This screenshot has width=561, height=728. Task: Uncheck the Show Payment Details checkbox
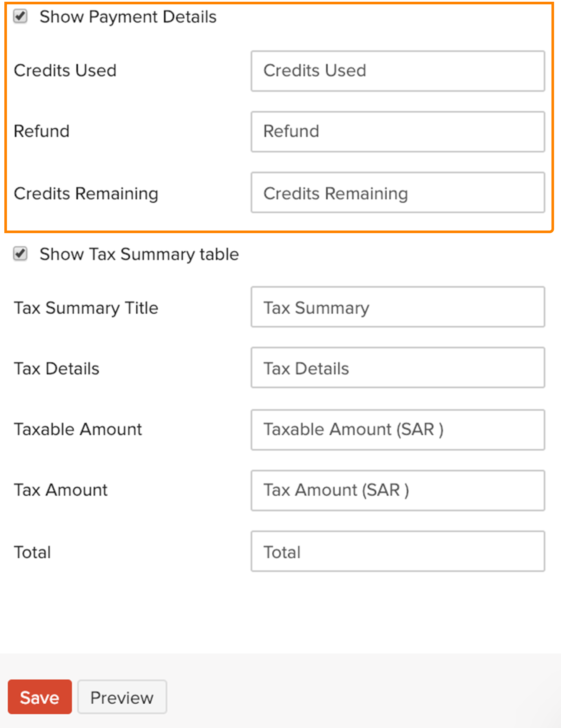pyautogui.click(x=20, y=16)
